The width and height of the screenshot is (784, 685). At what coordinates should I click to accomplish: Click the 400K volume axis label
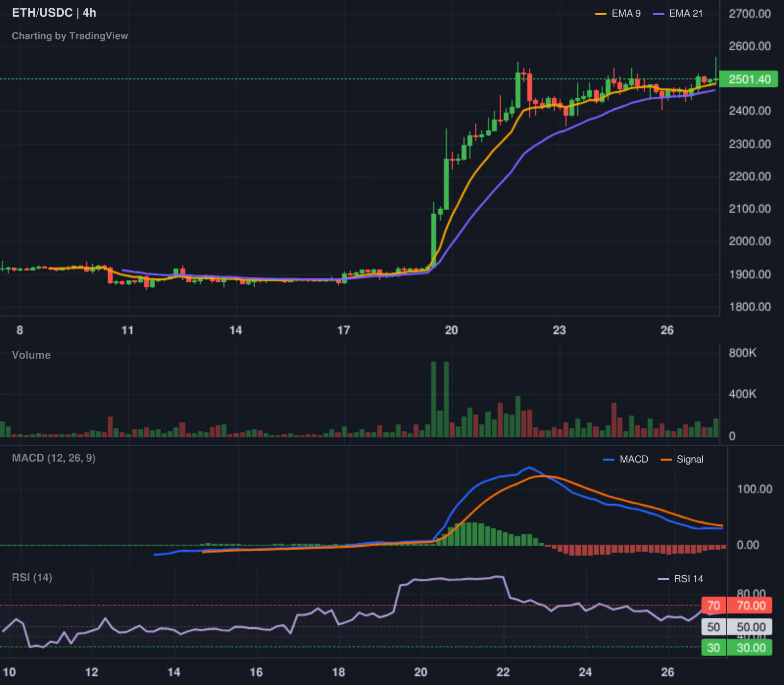pos(742,394)
